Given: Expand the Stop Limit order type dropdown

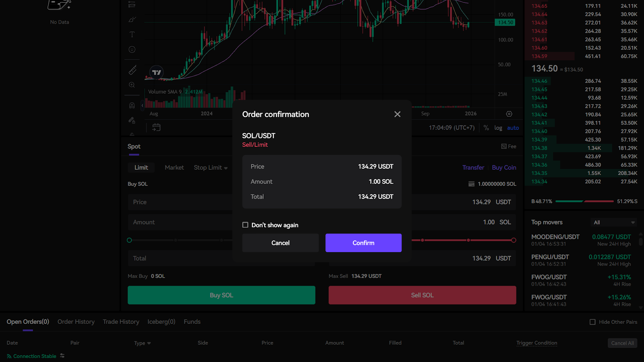Looking at the screenshot, I should [211, 168].
